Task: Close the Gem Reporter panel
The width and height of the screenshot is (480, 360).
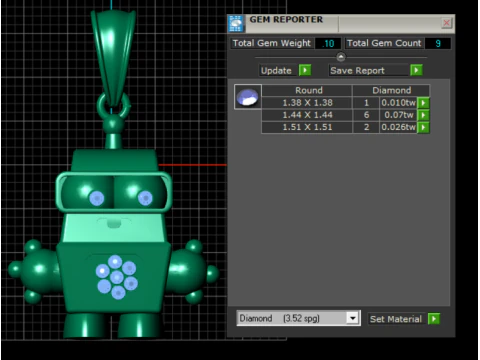Action: click(446, 23)
